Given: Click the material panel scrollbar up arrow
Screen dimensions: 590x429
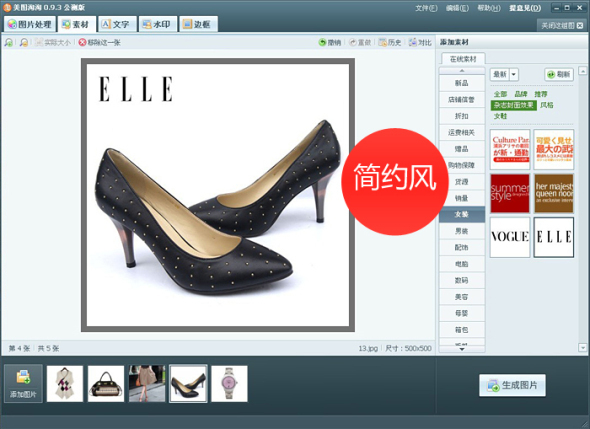Looking at the screenshot, I should [582, 70].
